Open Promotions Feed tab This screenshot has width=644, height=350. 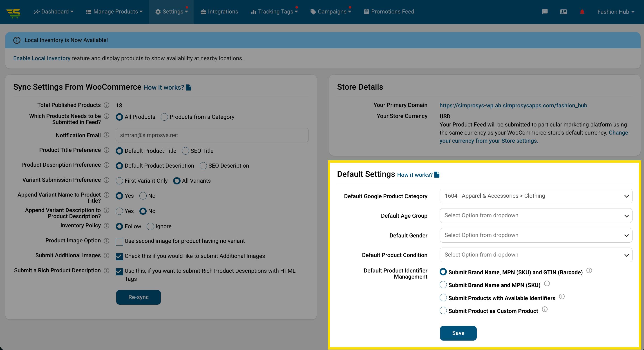pyautogui.click(x=389, y=12)
